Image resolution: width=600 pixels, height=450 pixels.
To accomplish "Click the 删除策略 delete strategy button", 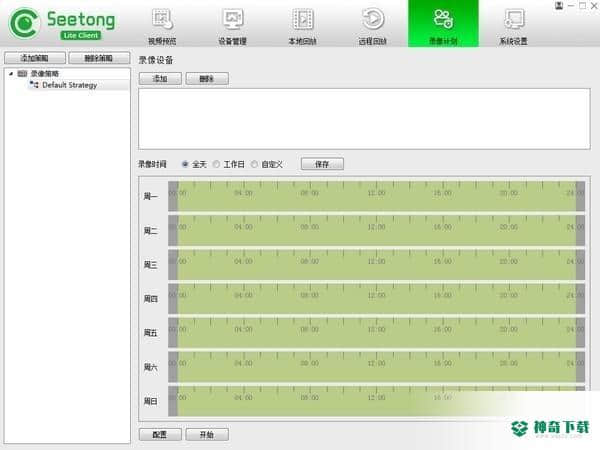I will coord(99,58).
